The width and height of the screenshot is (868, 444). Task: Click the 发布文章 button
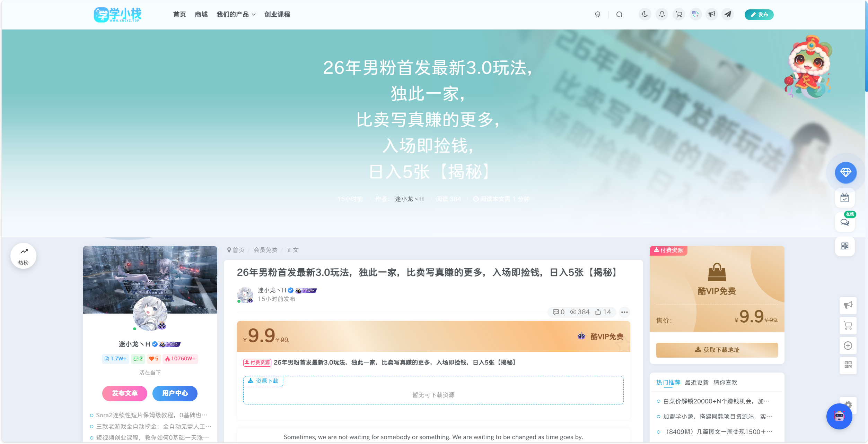125,393
